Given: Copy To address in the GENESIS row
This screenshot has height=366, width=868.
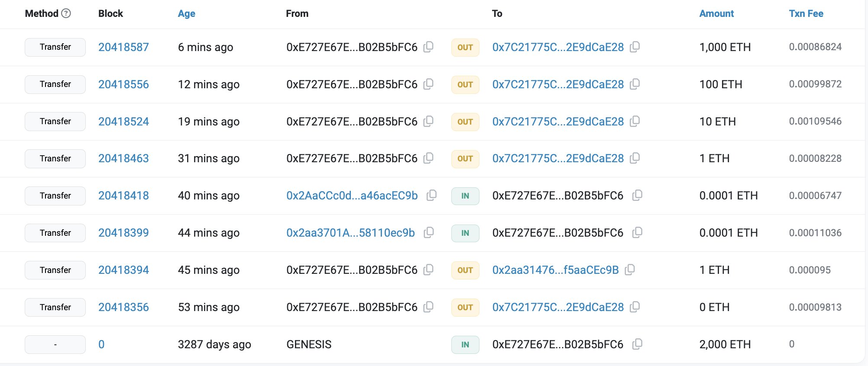Looking at the screenshot, I should 637,344.
